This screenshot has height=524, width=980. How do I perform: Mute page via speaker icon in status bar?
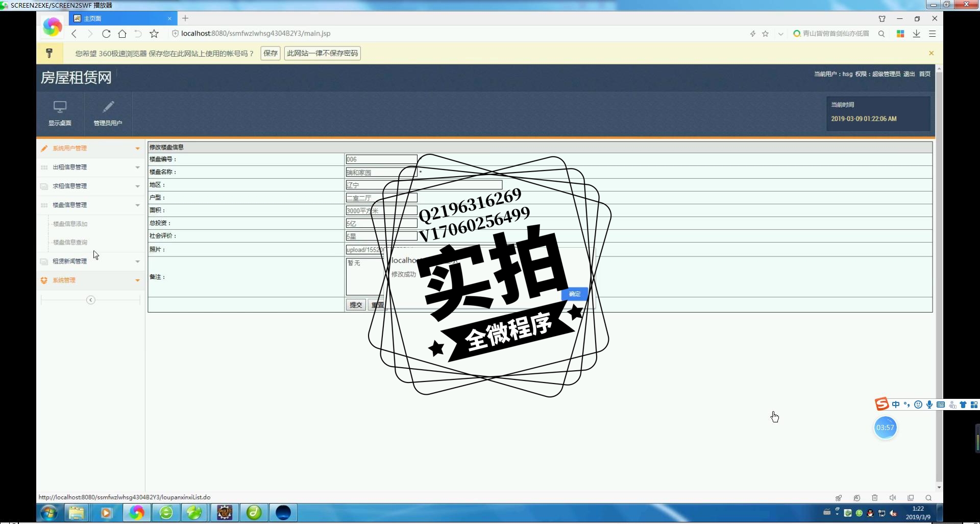(893, 498)
